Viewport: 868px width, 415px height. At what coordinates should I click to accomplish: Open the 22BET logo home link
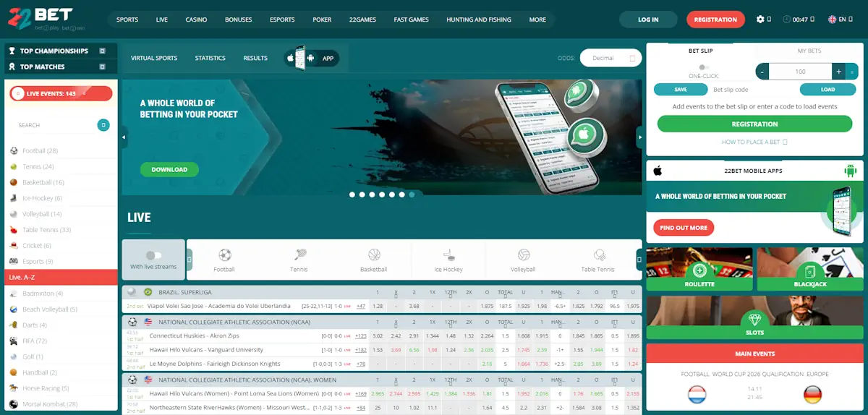[x=46, y=19]
